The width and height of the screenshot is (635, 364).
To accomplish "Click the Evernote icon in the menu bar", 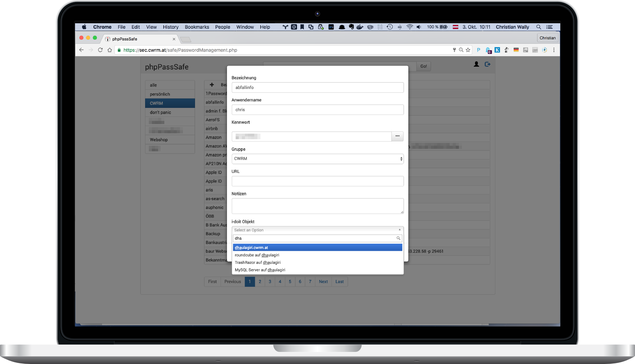I will [x=351, y=27].
